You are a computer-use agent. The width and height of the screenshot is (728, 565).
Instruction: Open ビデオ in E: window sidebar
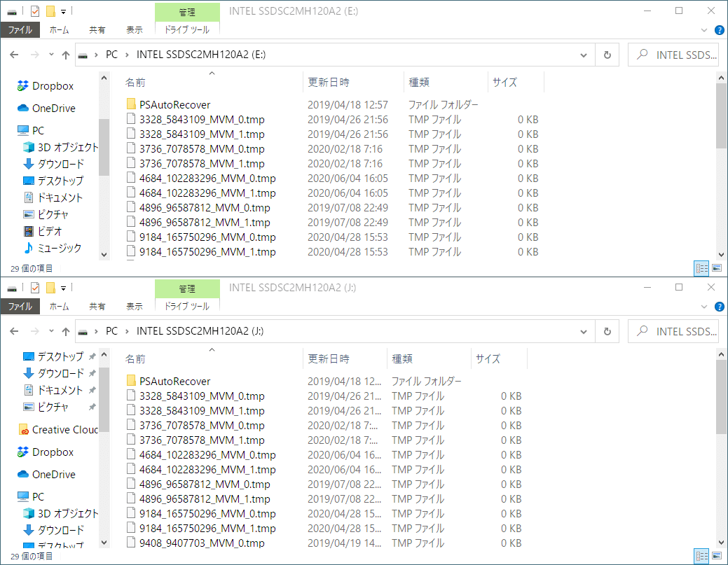click(x=43, y=231)
